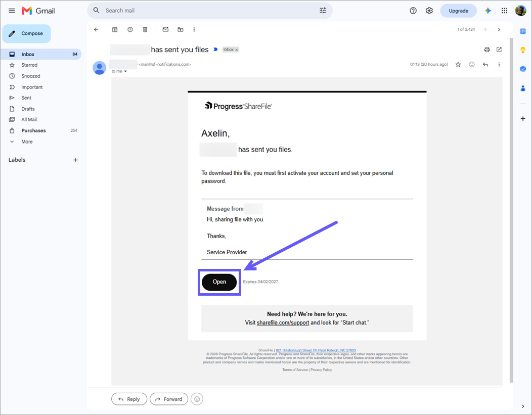The width and height of the screenshot is (532, 415).
Task: Mark the email as unread
Action: click(x=165, y=29)
